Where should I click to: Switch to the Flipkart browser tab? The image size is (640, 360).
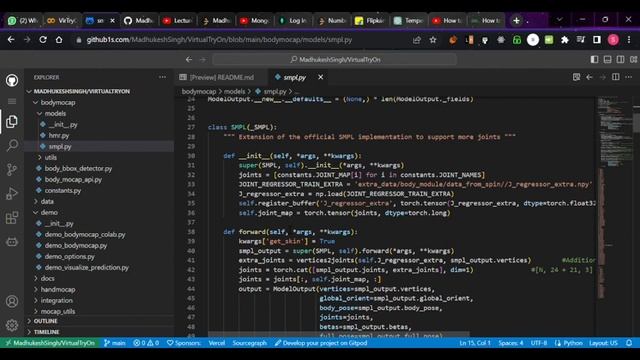(x=369, y=20)
